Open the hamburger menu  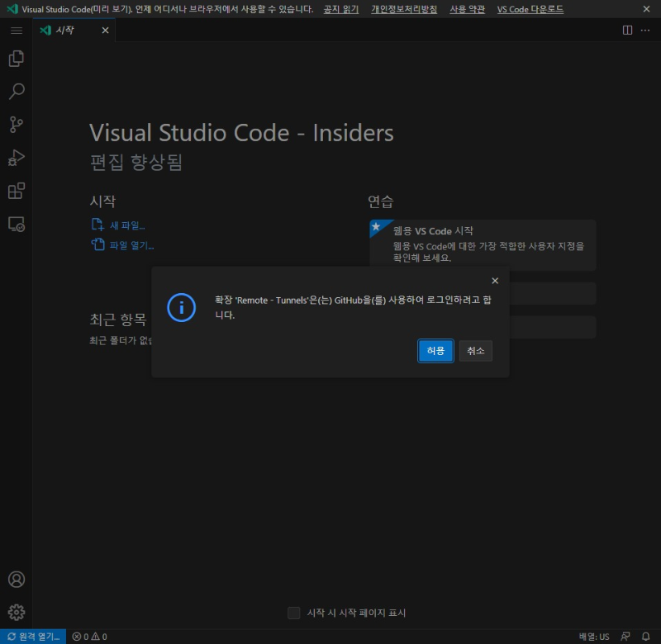[16, 31]
